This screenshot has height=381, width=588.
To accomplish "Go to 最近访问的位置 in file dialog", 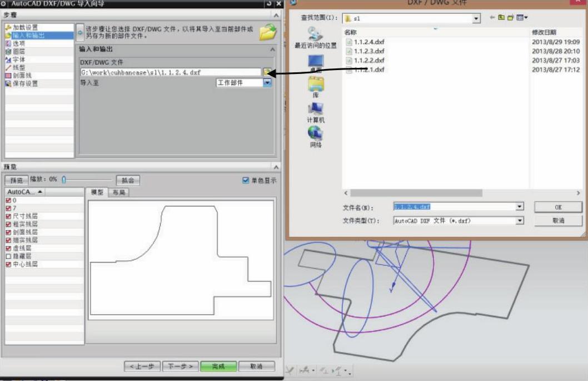I will pyautogui.click(x=315, y=38).
